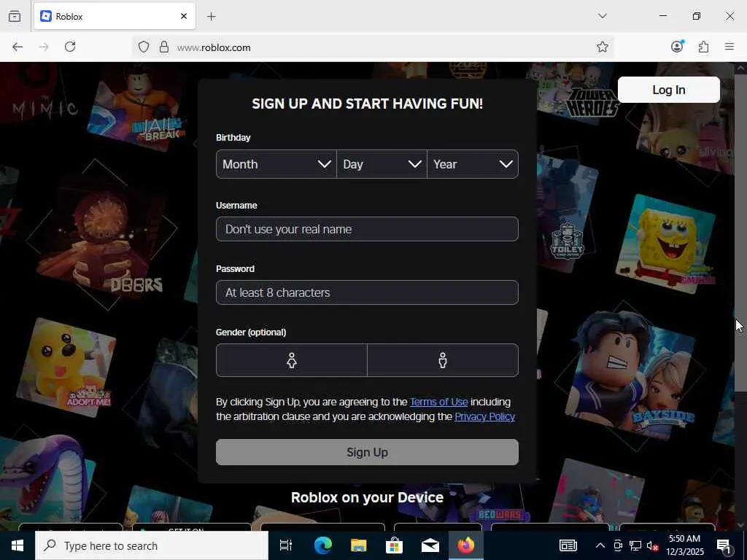Viewport: 747px width, 560px height.
Task: Click the www.roblox.com address bar
Action: 371,47
